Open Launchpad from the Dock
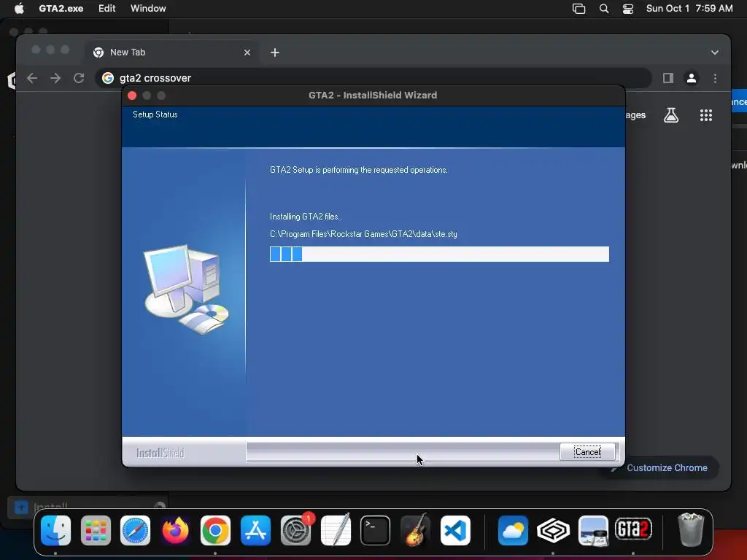 96,530
